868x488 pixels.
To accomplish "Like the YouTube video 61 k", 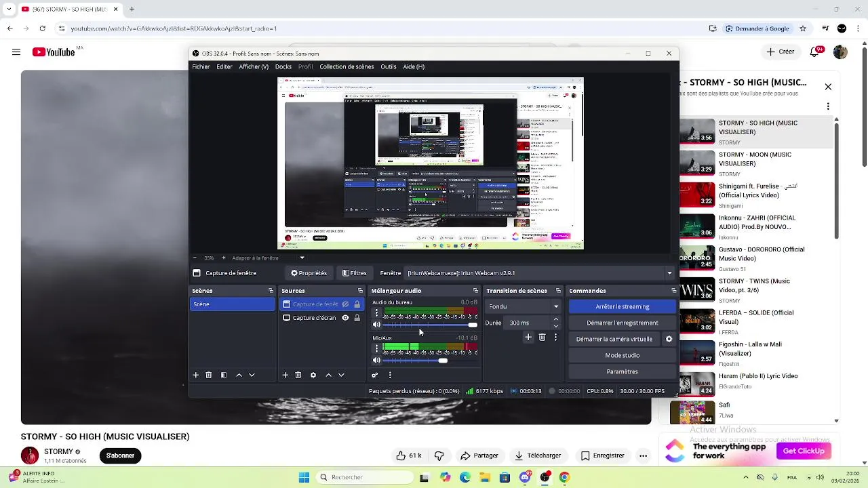I will [409, 455].
